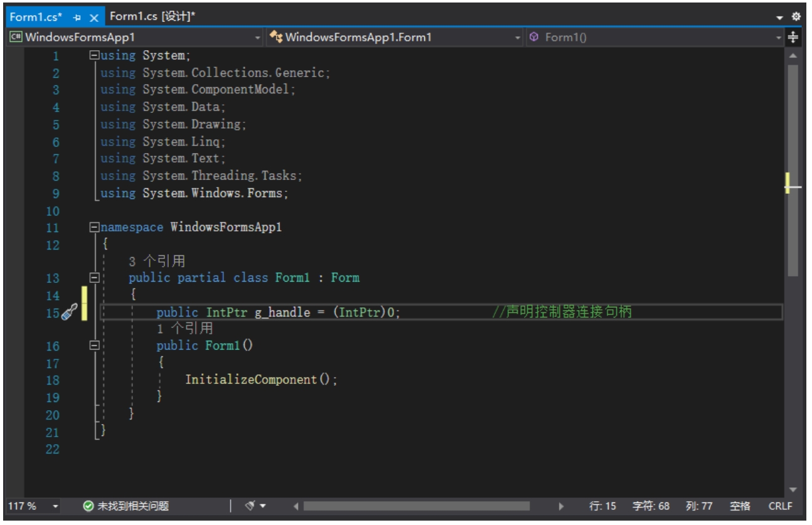Click the line 'using System.Linq;'

(163, 142)
